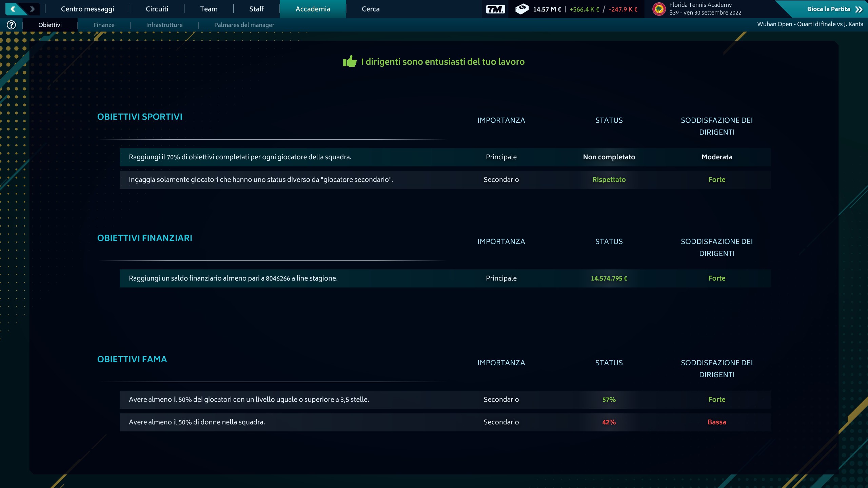868x488 pixels.
Task: Click the 'Rispettato' status
Action: [x=609, y=180]
